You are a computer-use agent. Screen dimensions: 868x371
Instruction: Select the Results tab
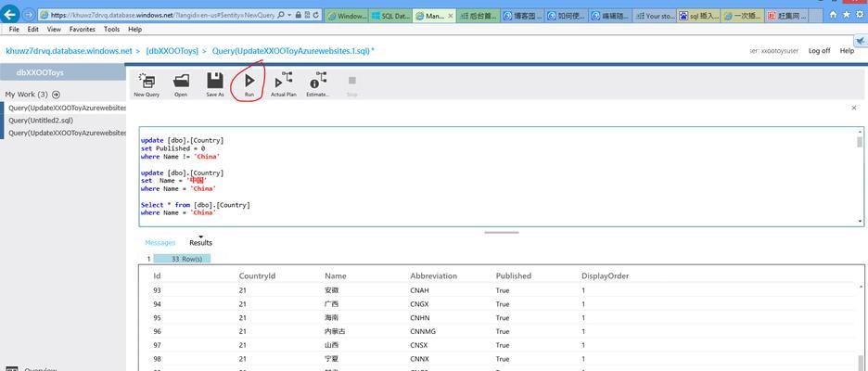click(200, 242)
